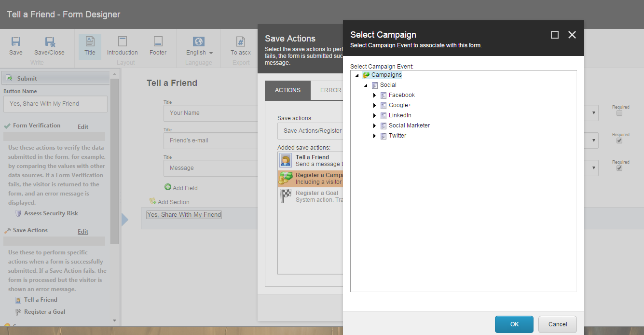Click the To ascx export icon

(240, 42)
